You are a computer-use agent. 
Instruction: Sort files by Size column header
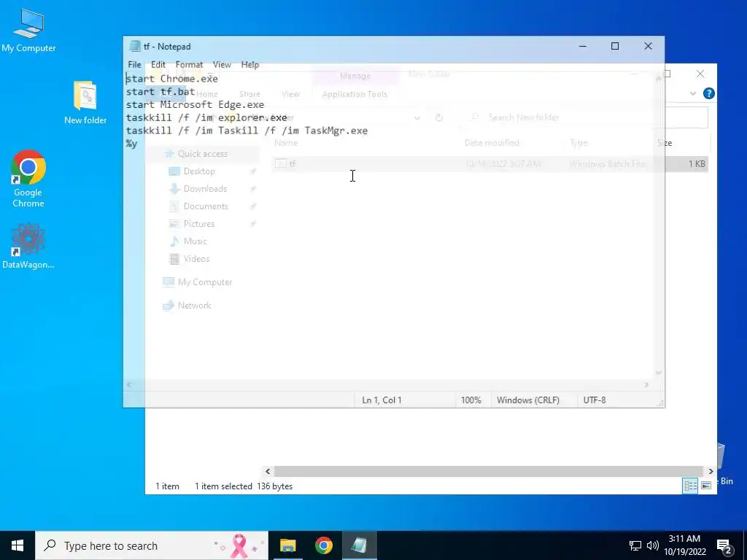(x=664, y=143)
